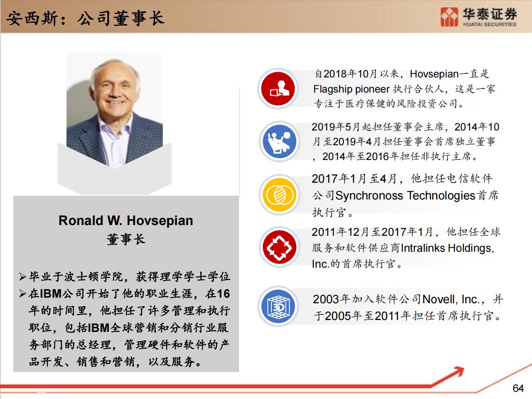Click the name Ronald W. Hovsepian
Screen dimensions: 532x399
(x=126, y=220)
